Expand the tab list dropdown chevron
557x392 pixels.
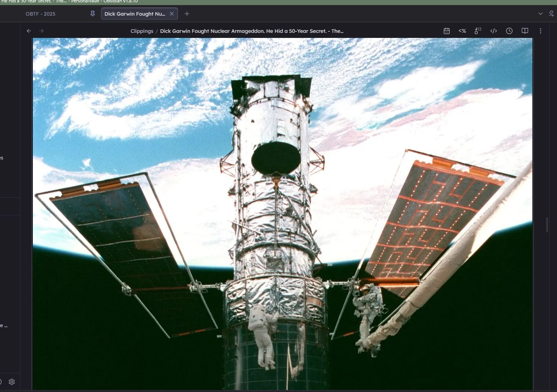tap(541, 14)
